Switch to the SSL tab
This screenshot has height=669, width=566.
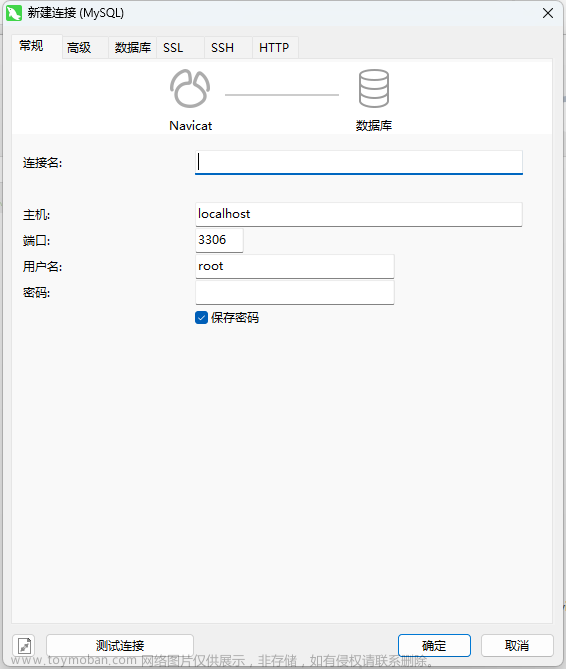(180, 47)
